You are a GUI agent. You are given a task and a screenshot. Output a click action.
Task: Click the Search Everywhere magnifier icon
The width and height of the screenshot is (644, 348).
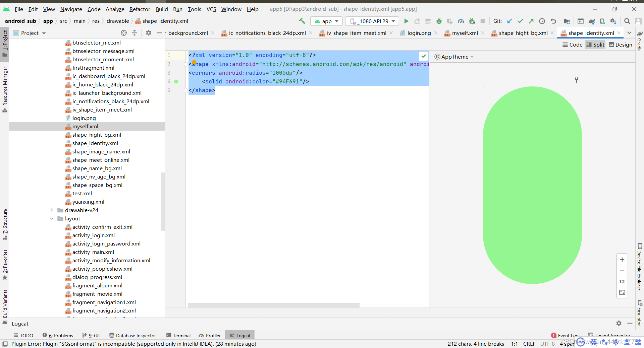[x=627, y=21]
